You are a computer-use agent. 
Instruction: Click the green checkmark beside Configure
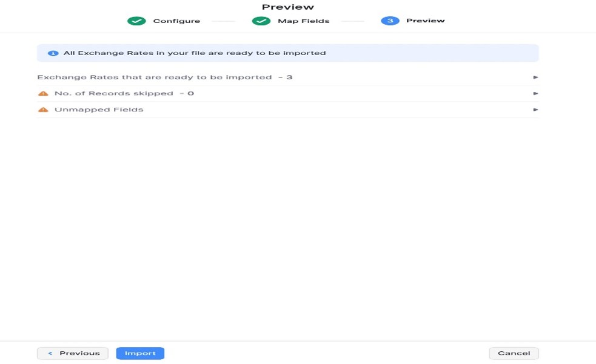136,21
